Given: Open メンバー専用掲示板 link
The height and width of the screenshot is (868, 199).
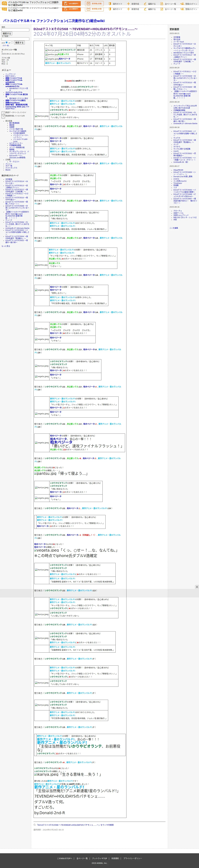Looking at the screenshot, I should 17,147.
